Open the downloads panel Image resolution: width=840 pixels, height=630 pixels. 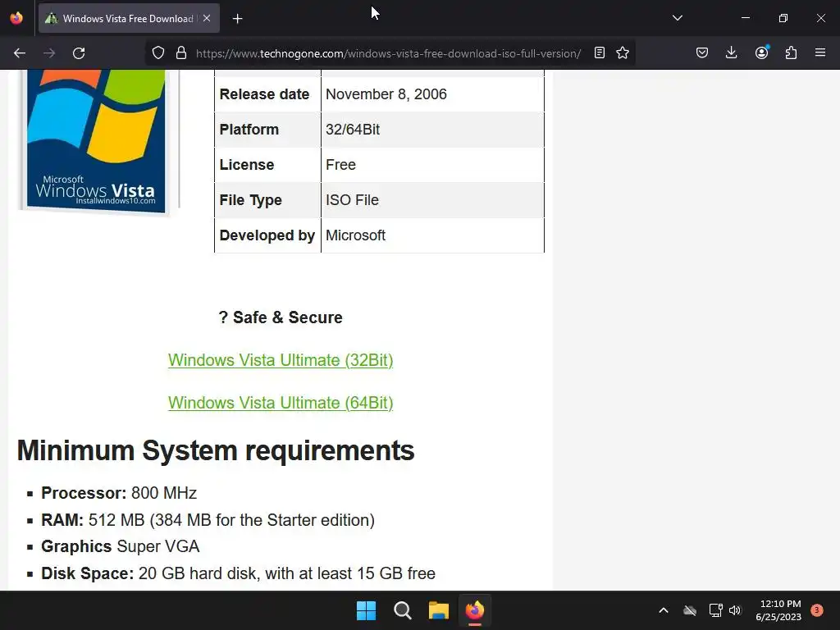click(x=731, y=53)
